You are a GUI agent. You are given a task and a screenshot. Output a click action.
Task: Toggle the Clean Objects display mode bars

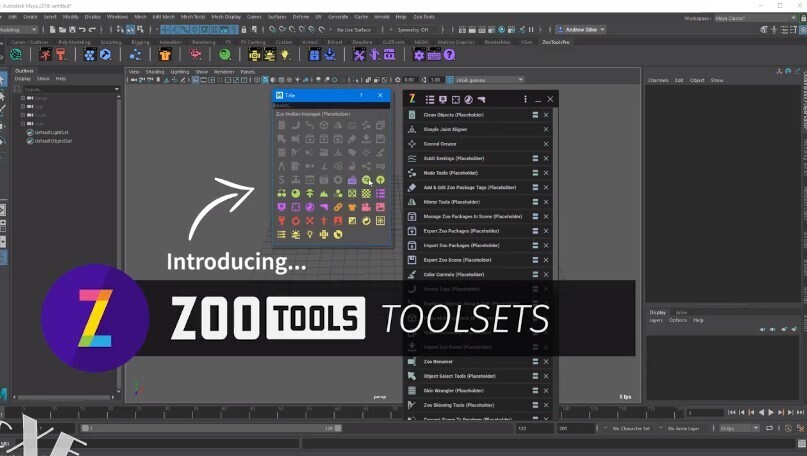point(535,115)
